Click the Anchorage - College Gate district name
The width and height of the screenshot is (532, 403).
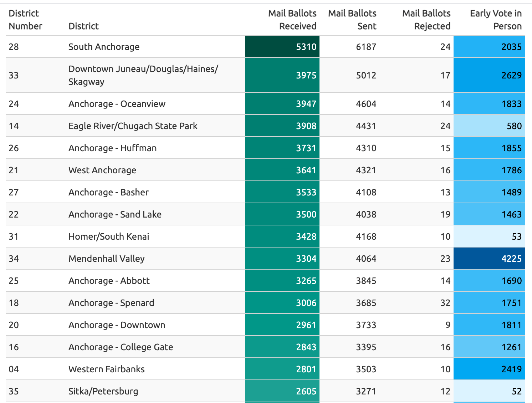click(121, 347)
